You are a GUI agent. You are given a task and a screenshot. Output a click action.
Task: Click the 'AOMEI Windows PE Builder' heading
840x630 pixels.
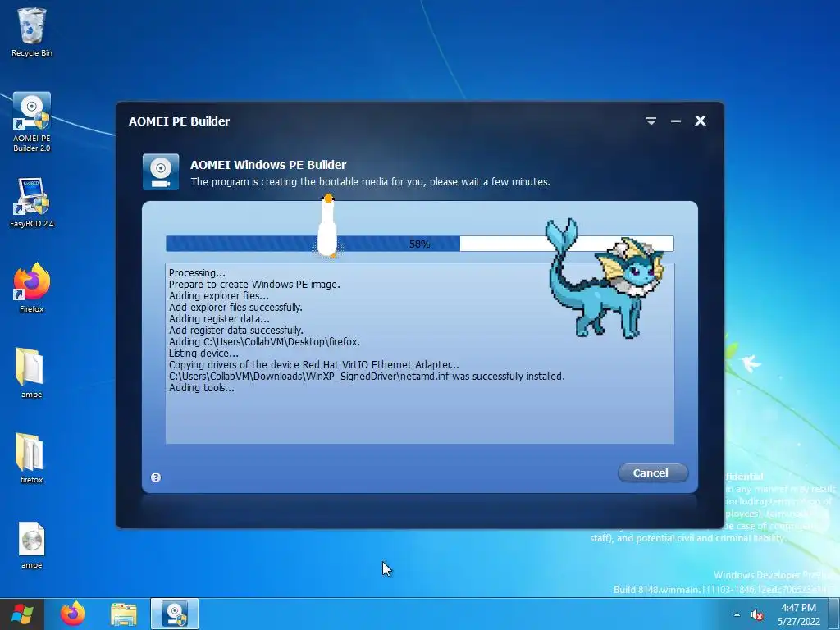pyautogui.click(x=268, y=165)
